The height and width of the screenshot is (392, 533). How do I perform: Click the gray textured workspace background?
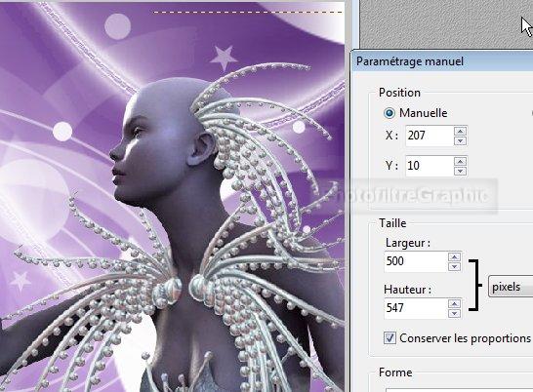[x=438, y=23]
